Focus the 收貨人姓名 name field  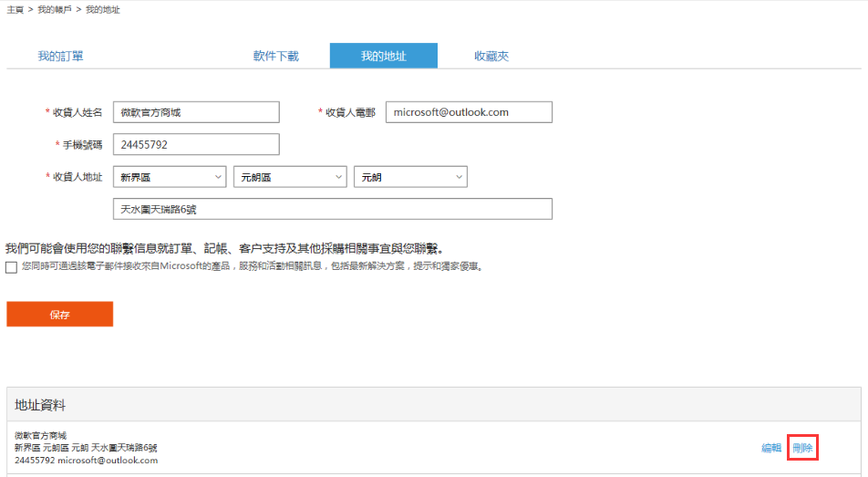pyautogui.click(x=196, y=112)
